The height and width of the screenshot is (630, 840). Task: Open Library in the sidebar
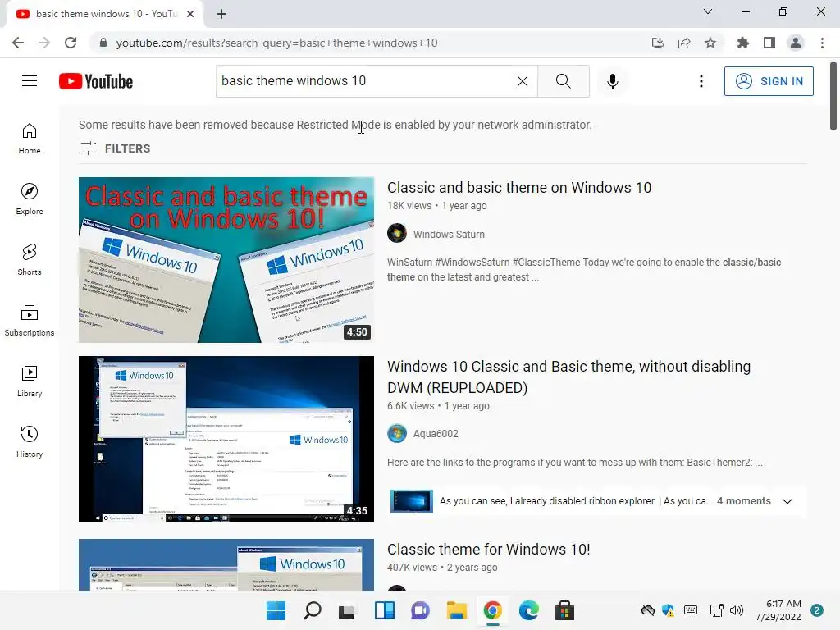(x=30, y=381)
